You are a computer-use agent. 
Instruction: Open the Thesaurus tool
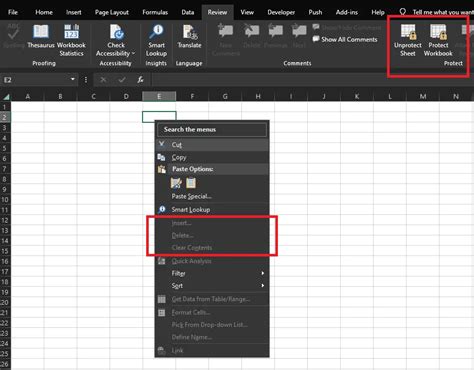coord(41,37)
